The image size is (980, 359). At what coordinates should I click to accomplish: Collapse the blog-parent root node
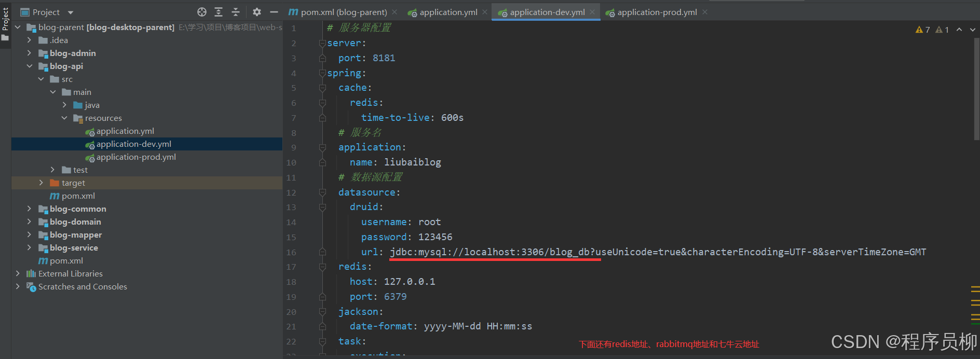[18, 27]
